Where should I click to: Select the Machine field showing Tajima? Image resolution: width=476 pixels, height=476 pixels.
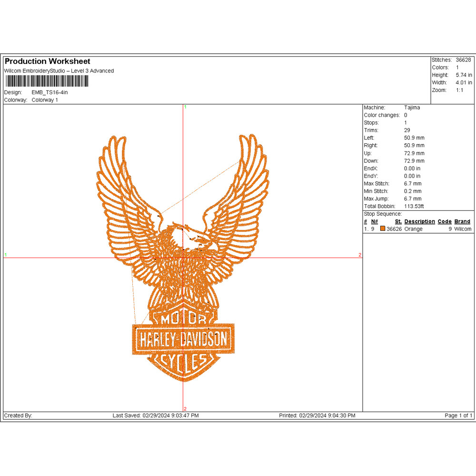(x=412, y=108)
